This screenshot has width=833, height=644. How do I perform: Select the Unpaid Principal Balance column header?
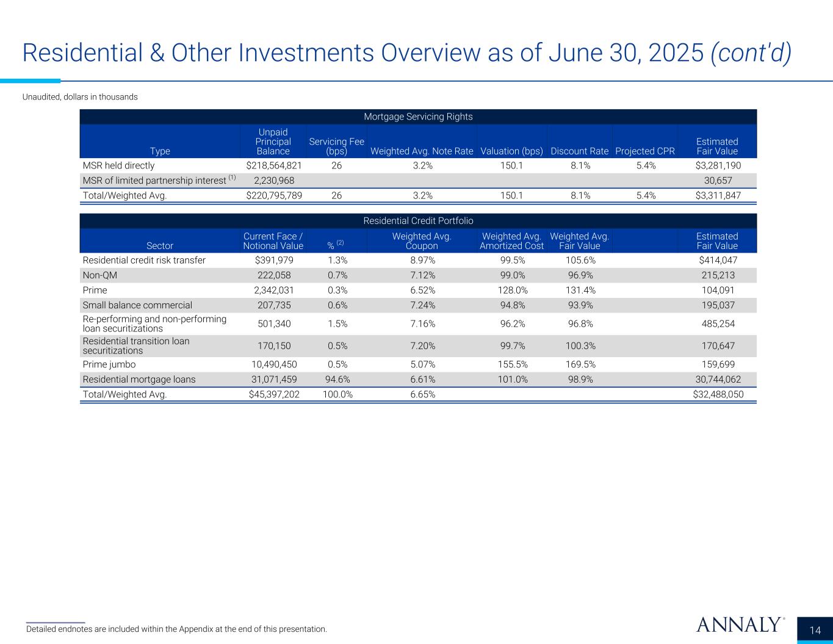[x=273, y=142]
